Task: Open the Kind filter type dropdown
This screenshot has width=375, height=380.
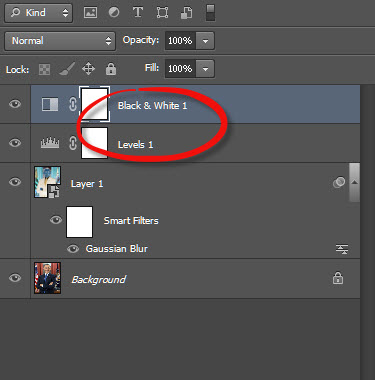Action: point(39,13)
